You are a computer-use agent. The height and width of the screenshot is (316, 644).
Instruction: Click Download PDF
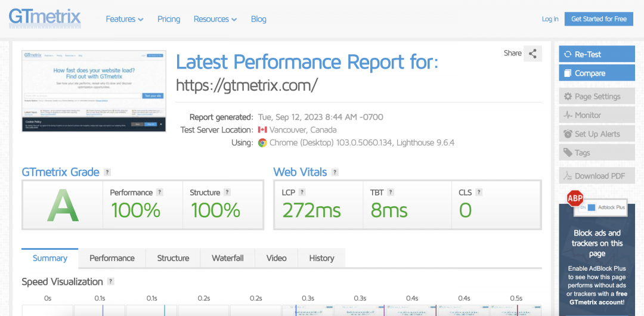[597, 176]
